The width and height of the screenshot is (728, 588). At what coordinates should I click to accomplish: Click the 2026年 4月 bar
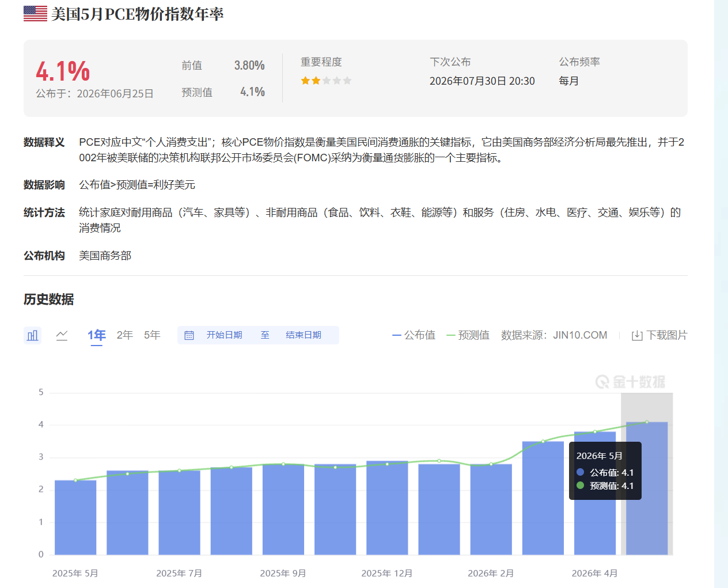pyautogui.click(x=595, y=493)
